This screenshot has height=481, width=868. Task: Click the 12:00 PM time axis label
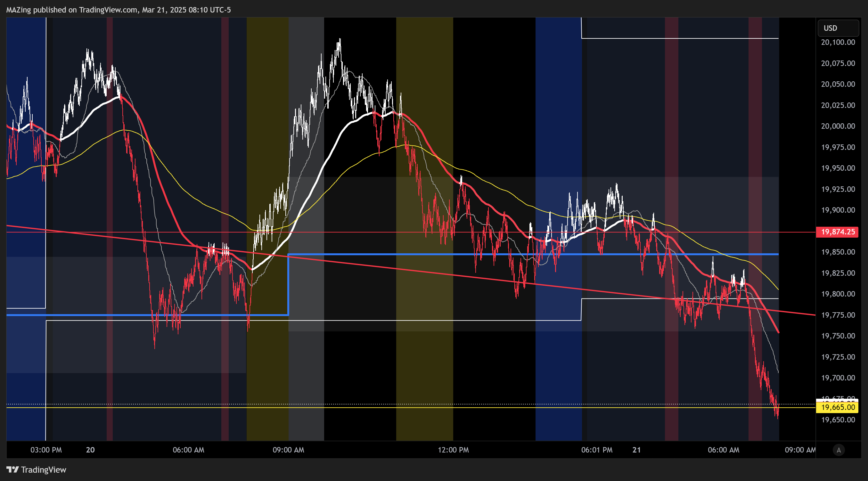pos(453,450)
